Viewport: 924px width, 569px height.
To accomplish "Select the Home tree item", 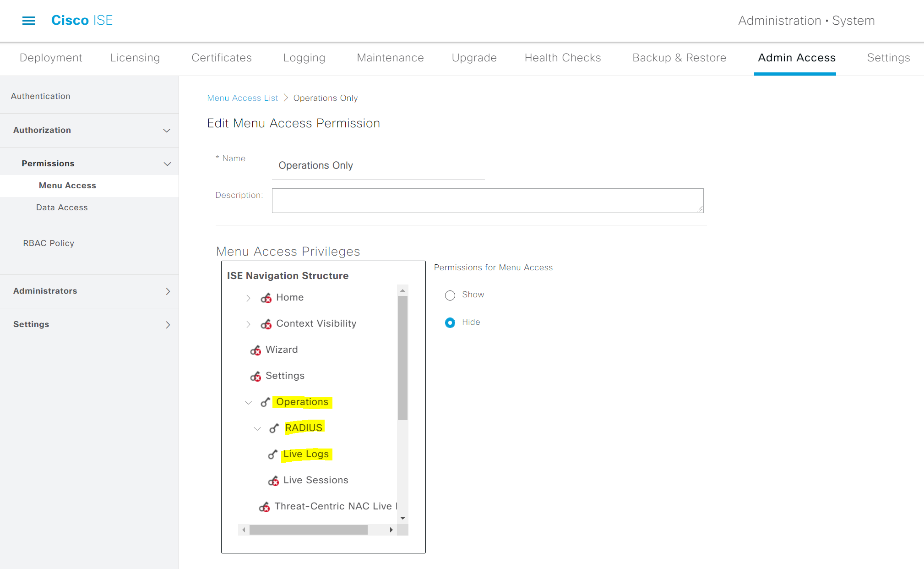I will click(290, 298).
